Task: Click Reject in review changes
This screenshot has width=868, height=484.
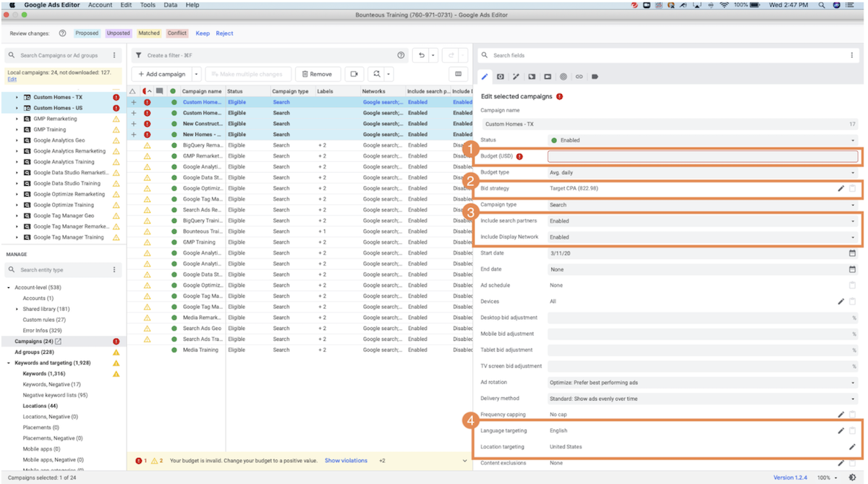Action: click(x=224, y=33)
